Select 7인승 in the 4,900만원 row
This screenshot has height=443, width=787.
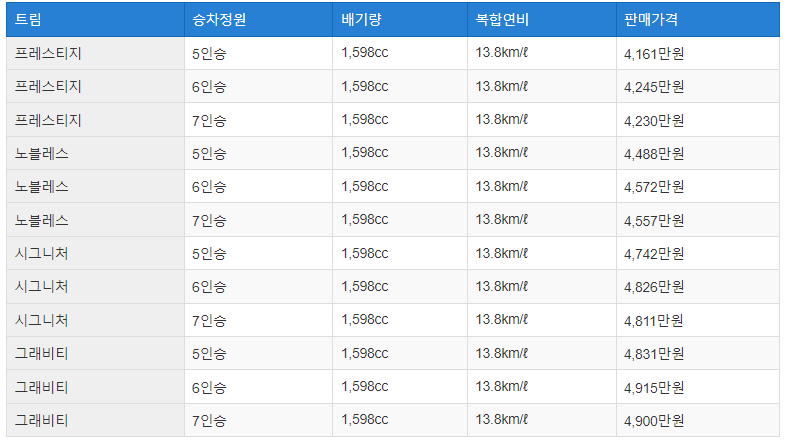209,420
